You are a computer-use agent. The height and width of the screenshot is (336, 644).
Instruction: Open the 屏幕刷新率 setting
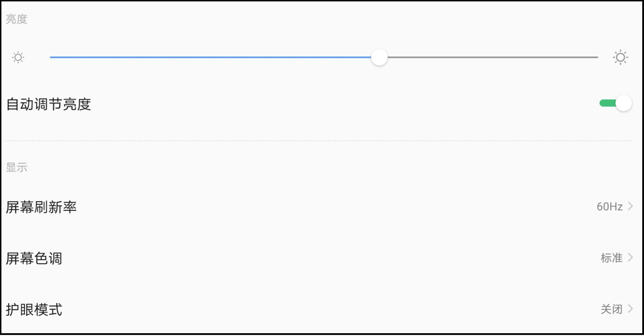tap(41, 207)
